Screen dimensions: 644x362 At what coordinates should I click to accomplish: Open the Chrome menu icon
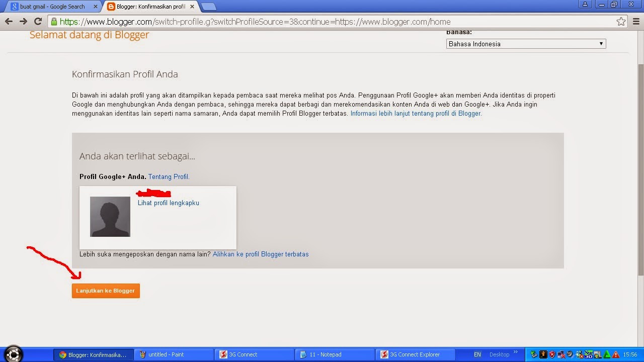click(635, 22)
